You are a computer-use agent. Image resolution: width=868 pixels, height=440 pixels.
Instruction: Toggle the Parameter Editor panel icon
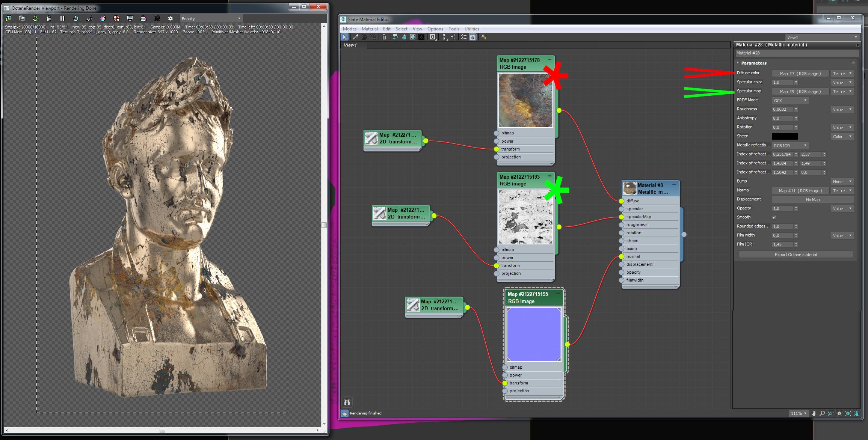[473, 37]
